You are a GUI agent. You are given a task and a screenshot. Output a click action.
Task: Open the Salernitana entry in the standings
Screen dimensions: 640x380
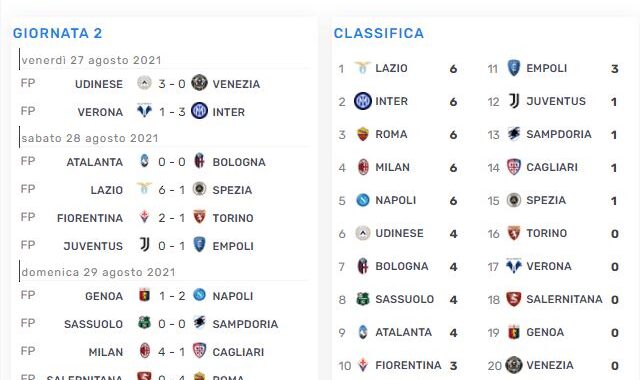tap(564, 299)
